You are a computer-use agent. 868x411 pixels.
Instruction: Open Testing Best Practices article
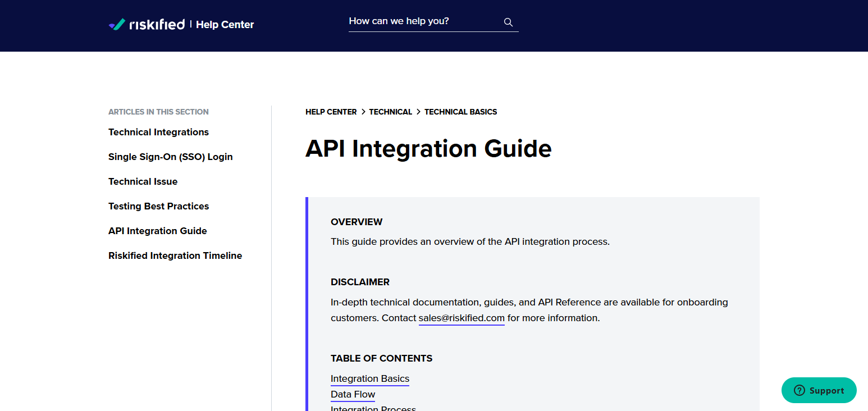coord(158,206)
